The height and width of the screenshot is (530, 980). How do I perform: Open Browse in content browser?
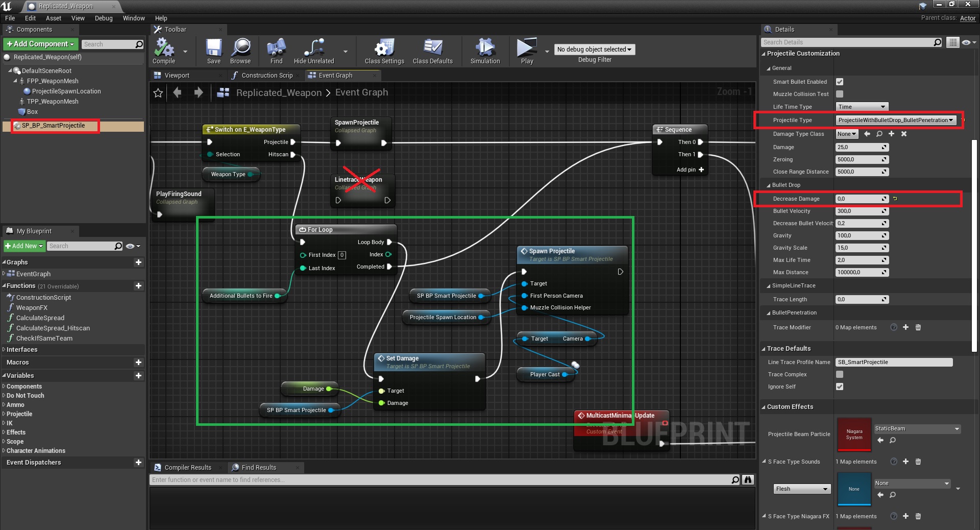pos(240,50)
